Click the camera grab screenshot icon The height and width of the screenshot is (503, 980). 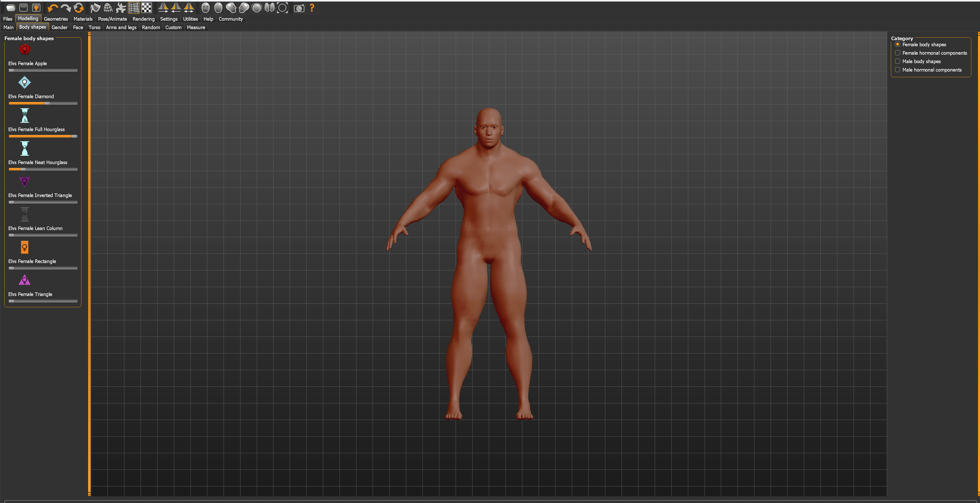pos(299,8)
